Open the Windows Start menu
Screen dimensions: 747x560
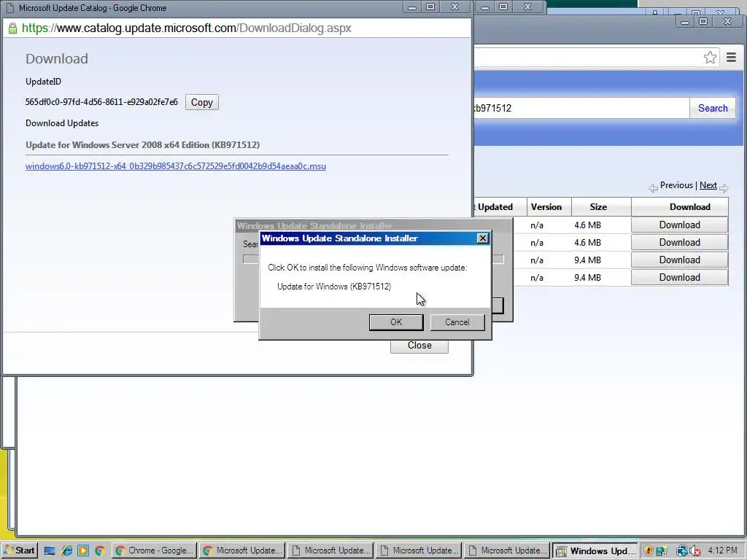pos(18,551)
